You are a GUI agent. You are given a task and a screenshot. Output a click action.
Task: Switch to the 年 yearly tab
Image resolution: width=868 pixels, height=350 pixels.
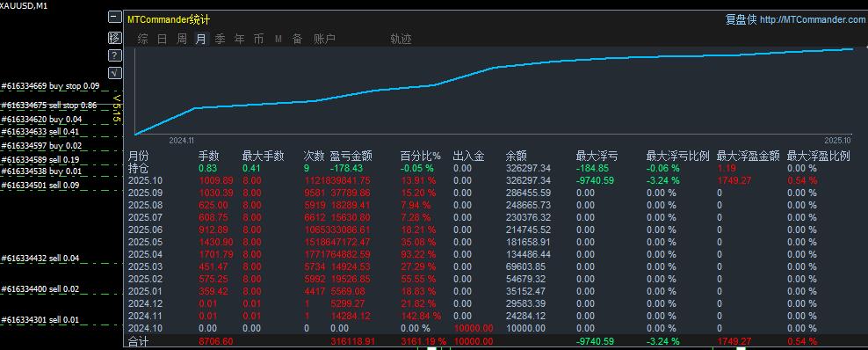pyautogui.click(x=240, y=40)
